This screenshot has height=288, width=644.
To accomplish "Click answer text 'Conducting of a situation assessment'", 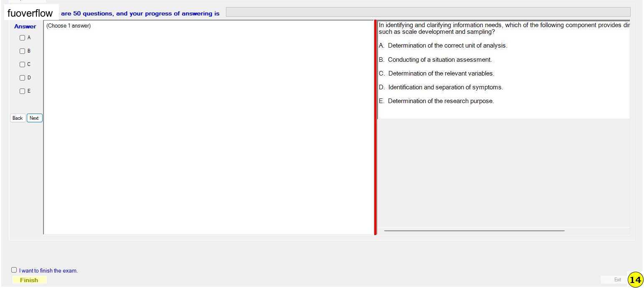I will coord(440,60).
